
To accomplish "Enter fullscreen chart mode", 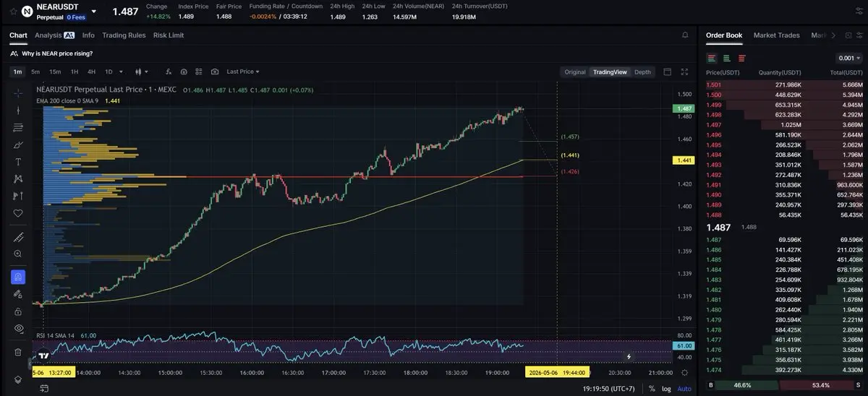I will pos(685,72).
